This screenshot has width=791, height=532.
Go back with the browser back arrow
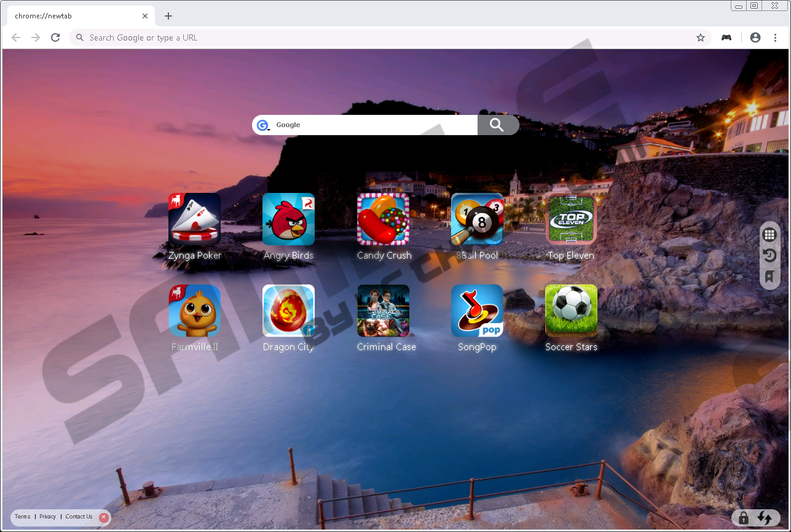click(x=16, y=37)
